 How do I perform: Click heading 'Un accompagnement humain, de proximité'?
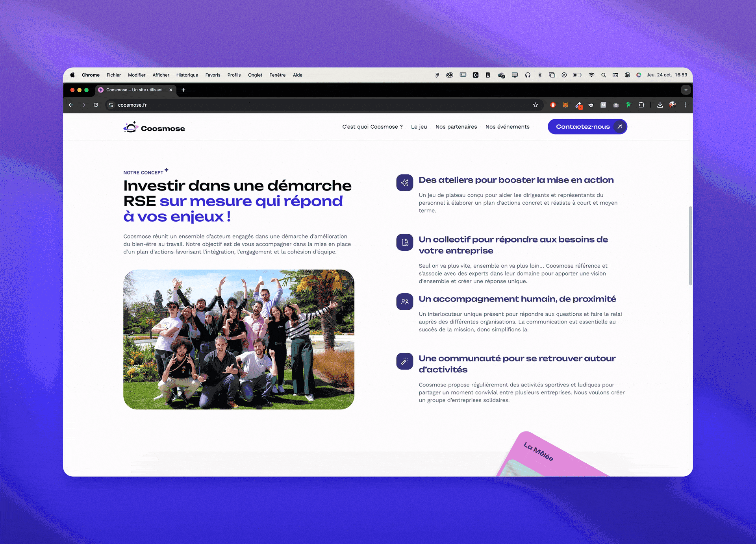click(517, 299)
